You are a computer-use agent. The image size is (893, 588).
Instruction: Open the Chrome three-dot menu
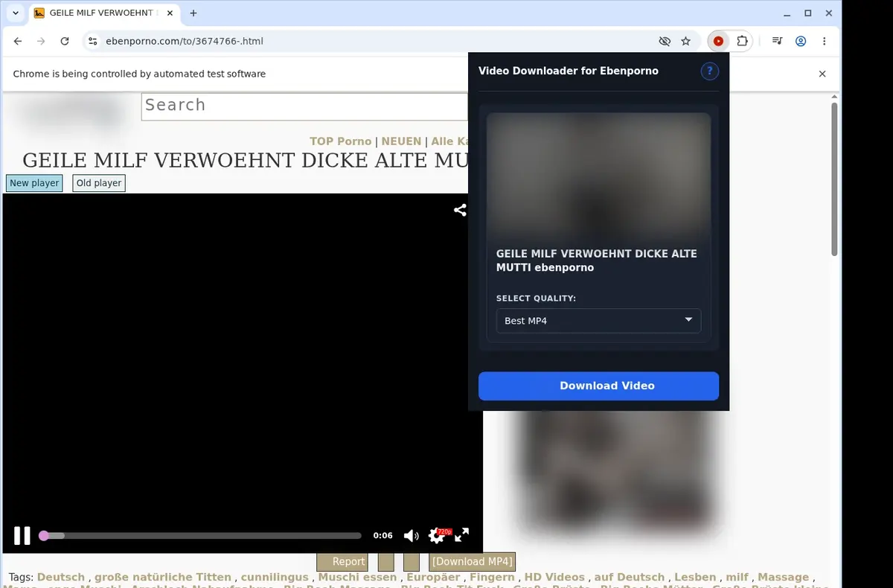[824, 42]
